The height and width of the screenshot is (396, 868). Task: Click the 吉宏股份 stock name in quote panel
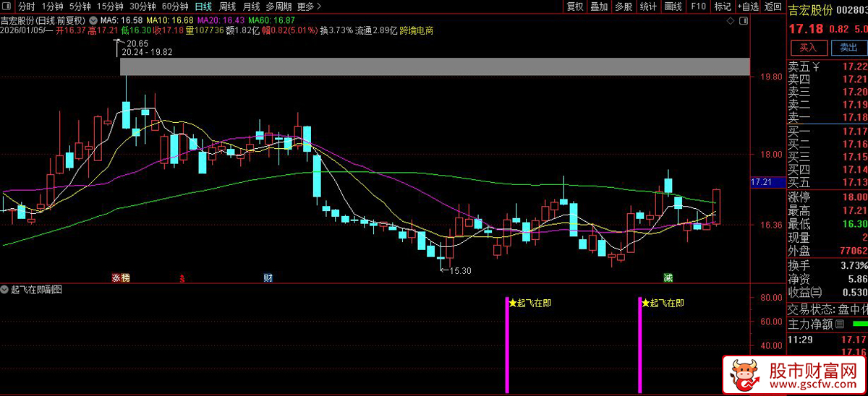(x=810, y=10)
